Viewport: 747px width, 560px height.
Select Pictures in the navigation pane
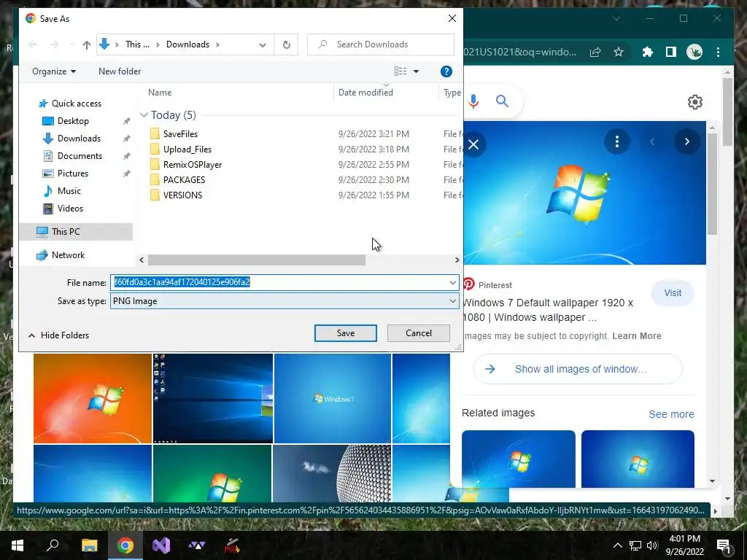(x=72, y=174)
